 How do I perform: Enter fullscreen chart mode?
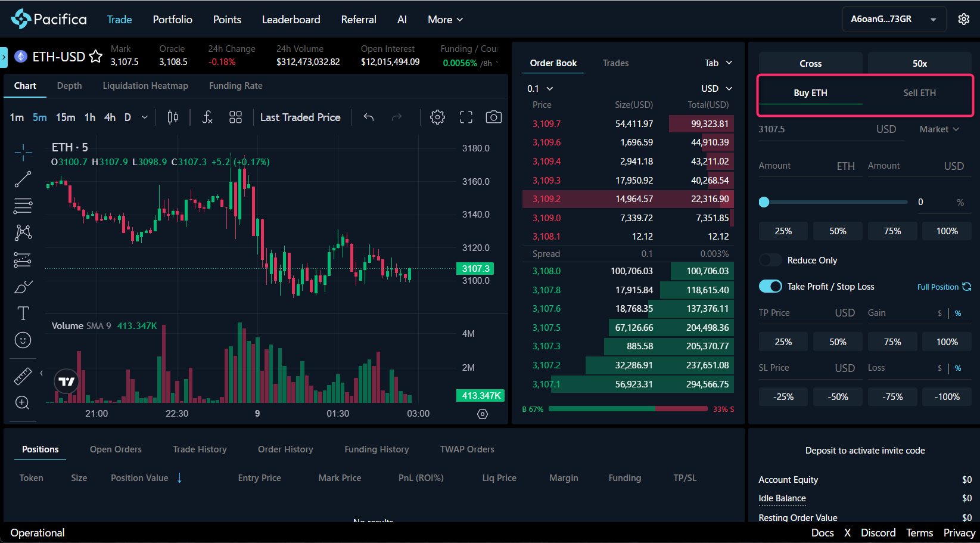coord(466,117)
